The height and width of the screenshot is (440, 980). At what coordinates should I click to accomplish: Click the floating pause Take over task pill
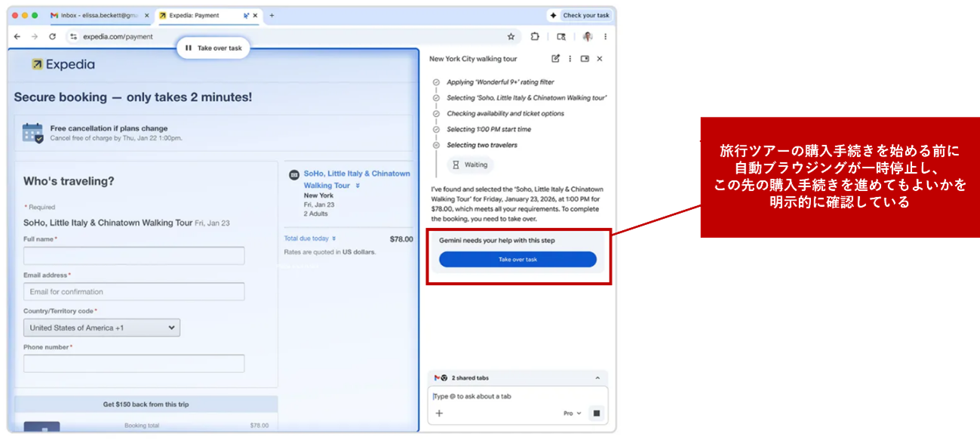click(214, 48)
